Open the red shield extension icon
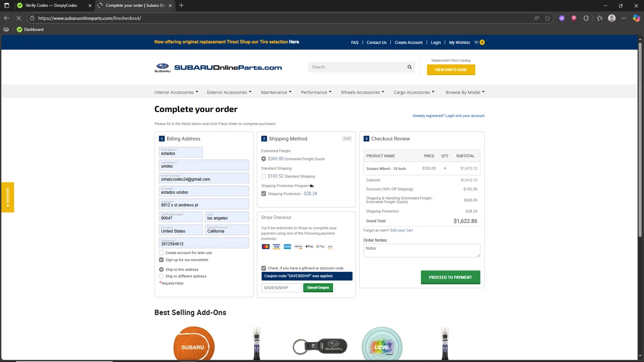The height and width of the screenshot is (362, 644). click(x=574, y=18)
